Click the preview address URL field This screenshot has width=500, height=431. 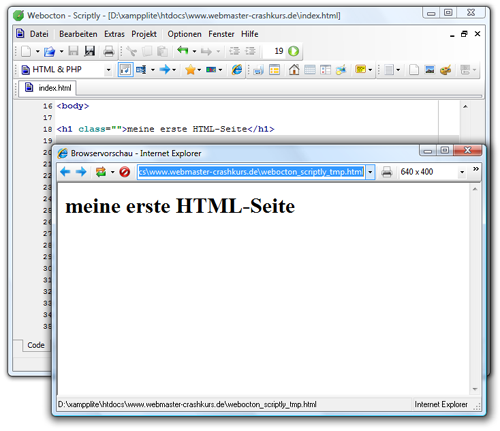(x=251, y=172)
